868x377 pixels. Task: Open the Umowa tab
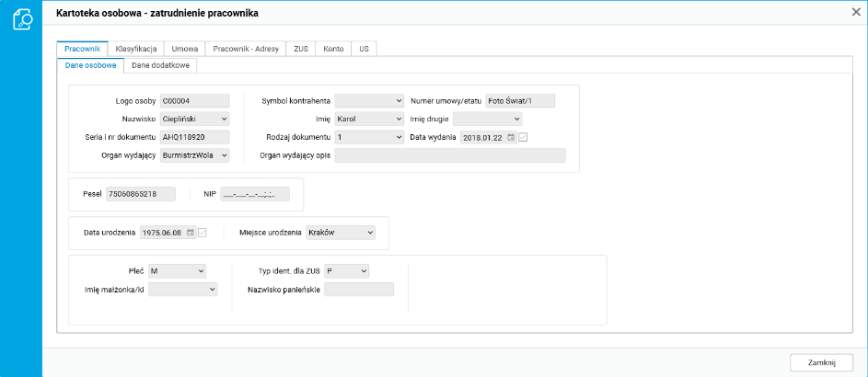[x=184, y=49]
